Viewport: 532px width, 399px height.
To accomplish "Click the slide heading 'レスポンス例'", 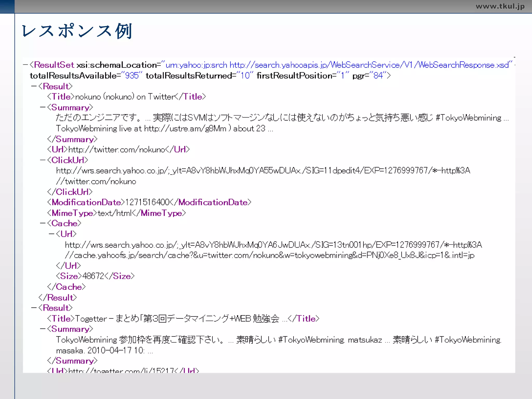I will 77,31.
